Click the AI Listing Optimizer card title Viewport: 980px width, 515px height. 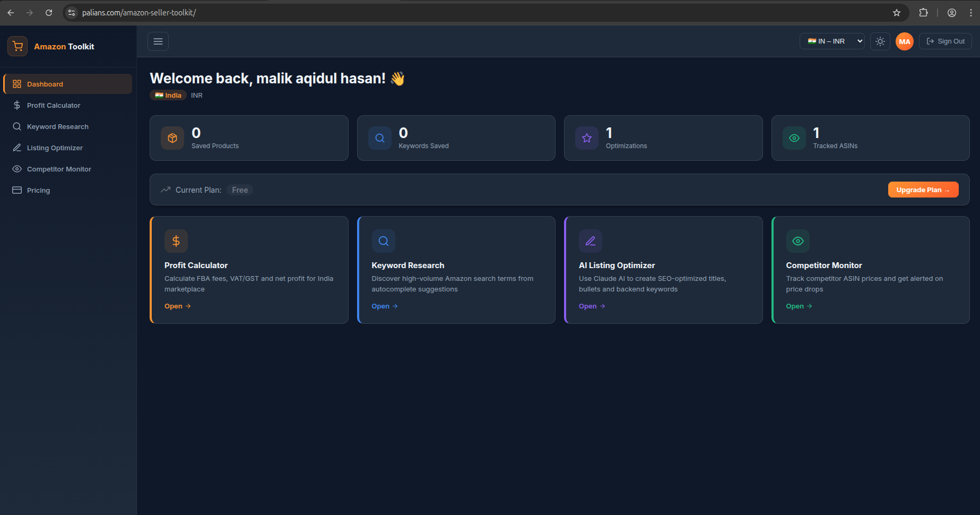pos(617,265)
